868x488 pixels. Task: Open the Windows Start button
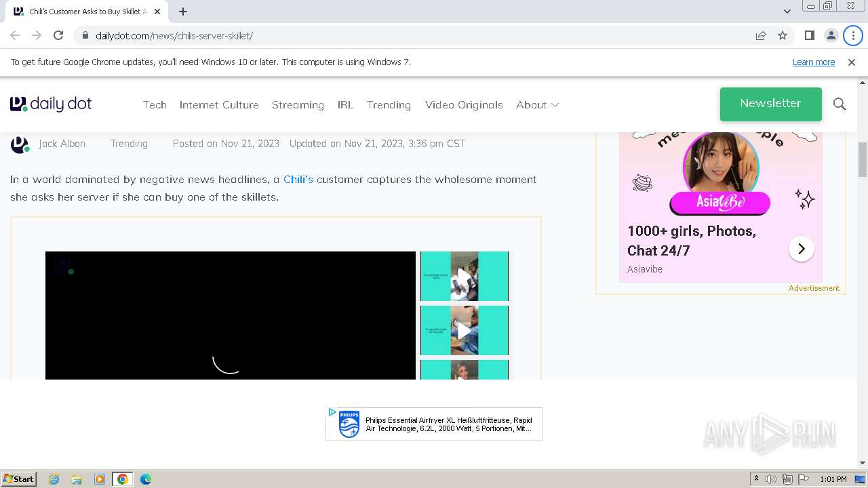coord(19,479)
